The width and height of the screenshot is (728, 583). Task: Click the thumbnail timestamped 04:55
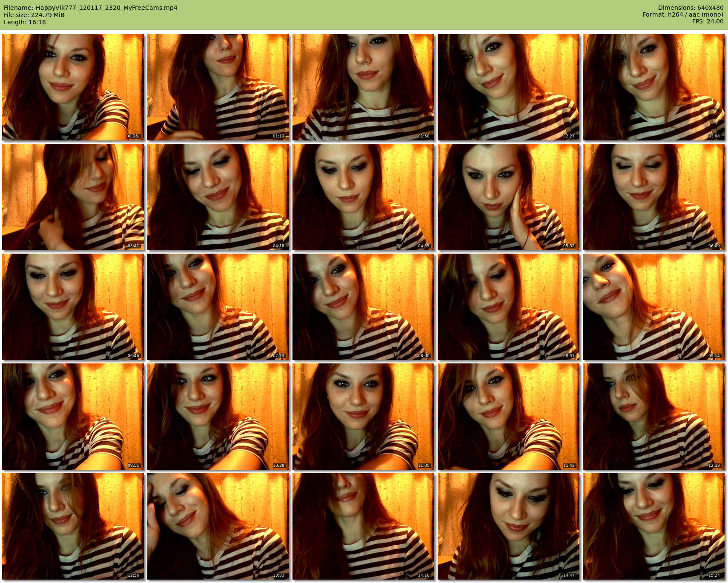point(364,197)
